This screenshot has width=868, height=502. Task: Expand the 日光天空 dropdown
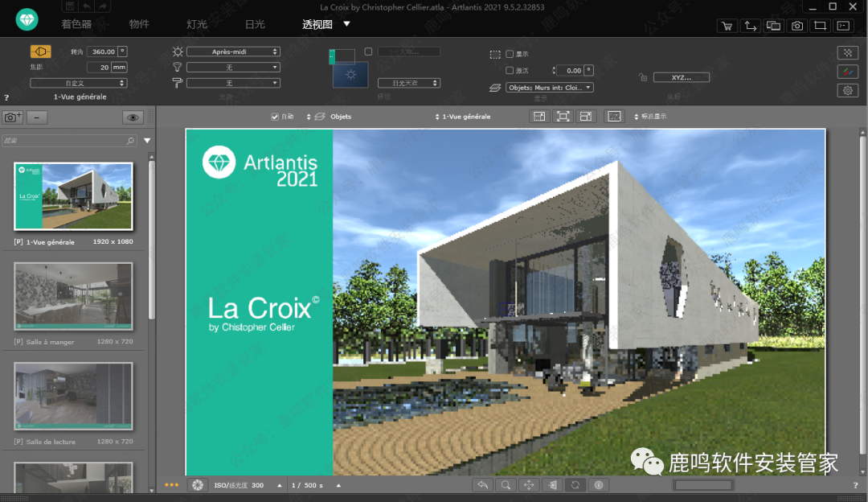tap(415, 83)
